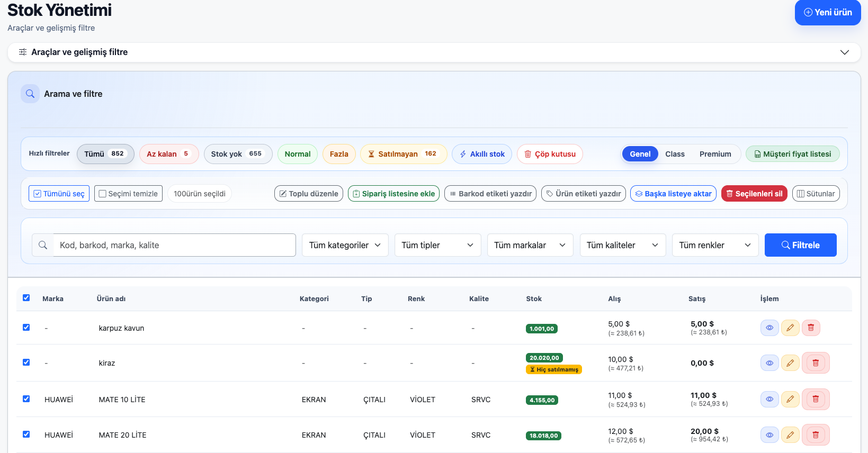Click the Ürün adı column header

point(111,298)
